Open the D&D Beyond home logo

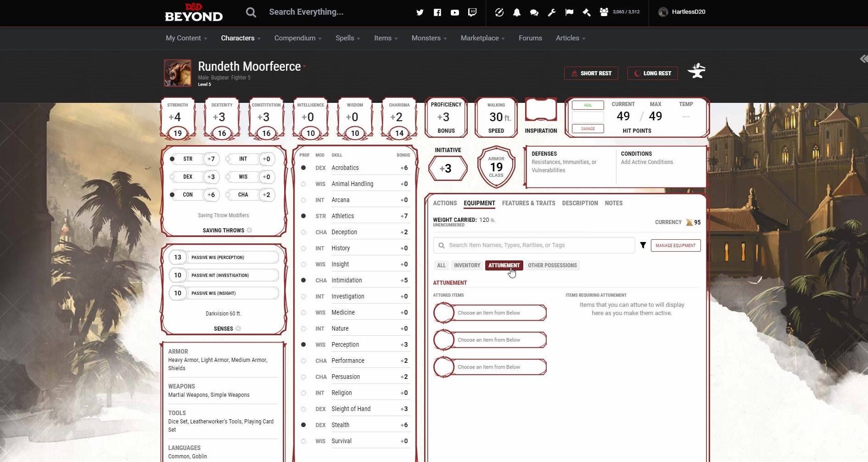click(193, 12)
